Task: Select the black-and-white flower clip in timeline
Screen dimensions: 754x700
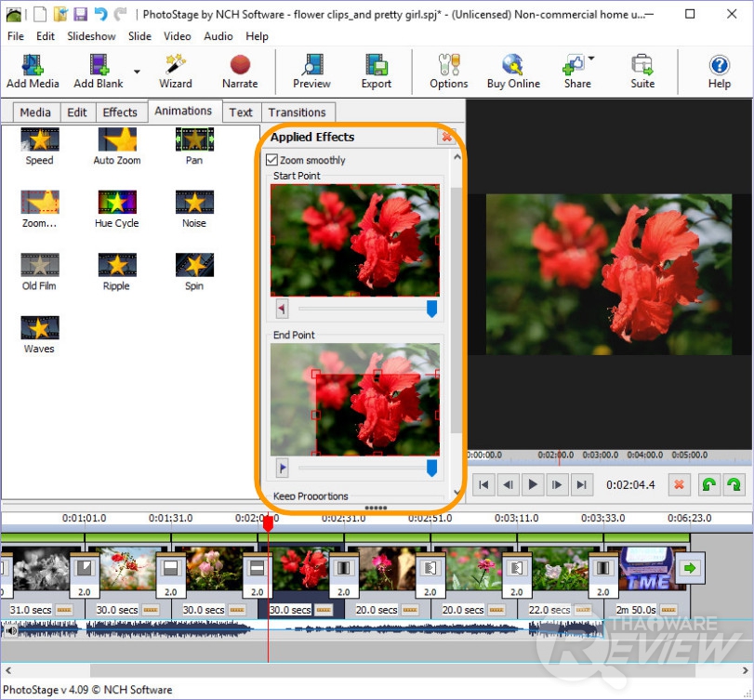Action: click(x=41, y=569)
